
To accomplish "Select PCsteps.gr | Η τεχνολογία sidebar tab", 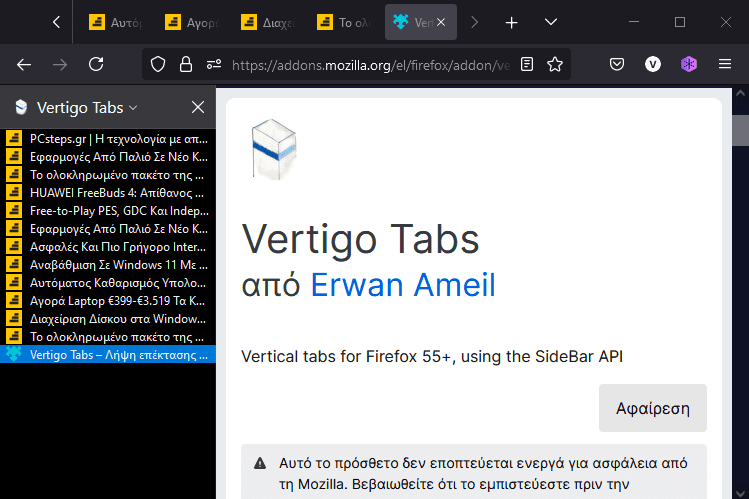I will click(x=108, y=139).
